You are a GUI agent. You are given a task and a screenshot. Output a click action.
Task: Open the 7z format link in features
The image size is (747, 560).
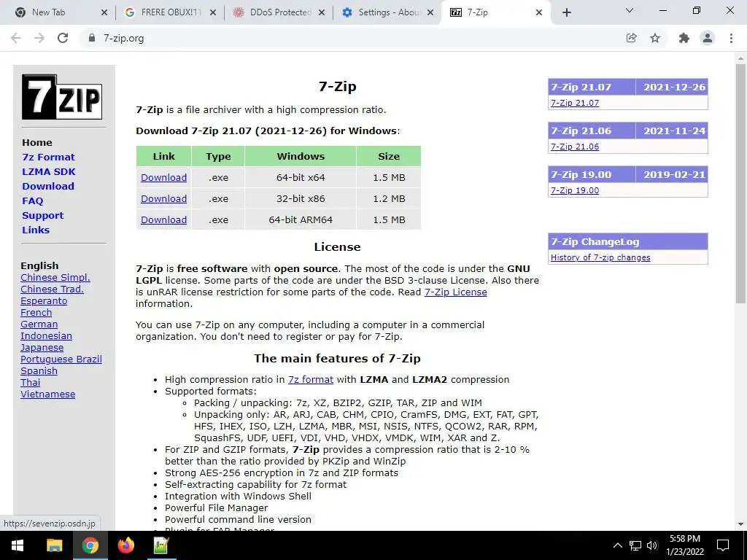coord(311,379)
